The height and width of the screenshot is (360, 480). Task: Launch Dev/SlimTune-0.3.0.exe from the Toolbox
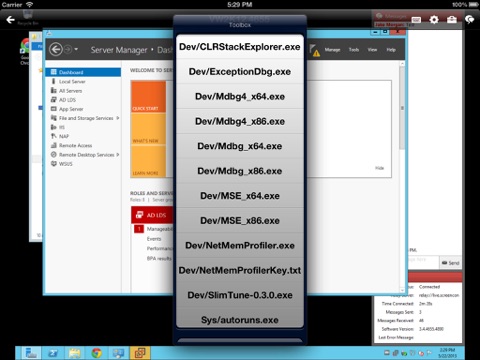click(x=240, y=295)
